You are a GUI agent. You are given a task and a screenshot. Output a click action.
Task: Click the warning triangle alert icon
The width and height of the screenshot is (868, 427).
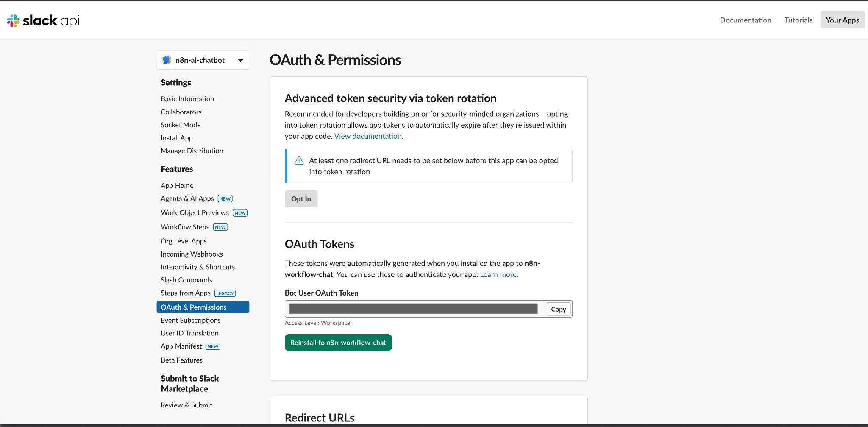(299, 161)
